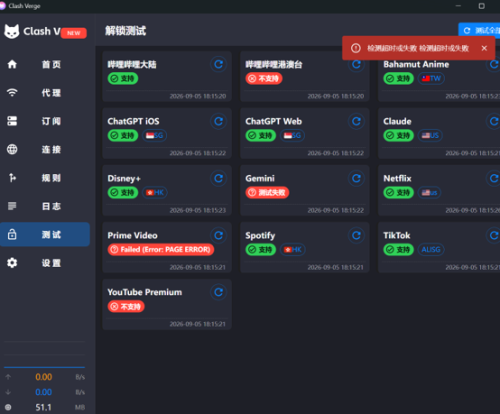Image resolution: width=500 pixels, height=414 pixels.
Task: Switch to the 连接 connections page
Action: (45, 149)
